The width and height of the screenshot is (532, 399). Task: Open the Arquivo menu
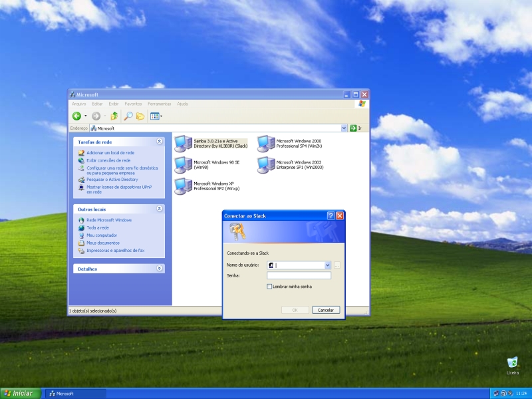coord(79,104)
